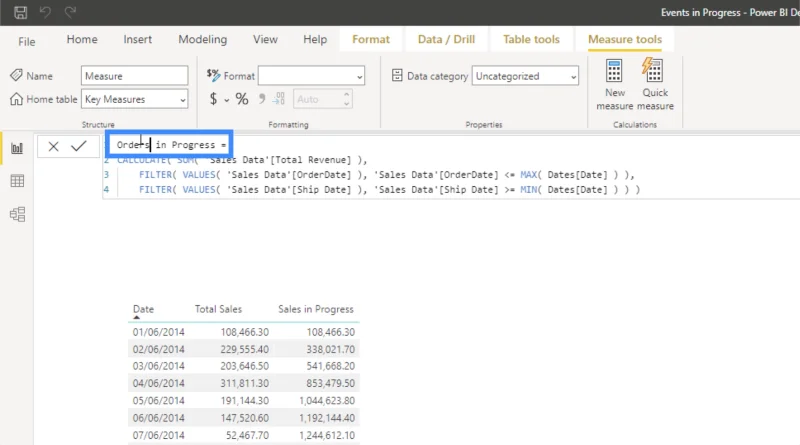Viewport: 800px width, 445px height.
Task: Click the Name tag icon
Action: pos(16,76)
